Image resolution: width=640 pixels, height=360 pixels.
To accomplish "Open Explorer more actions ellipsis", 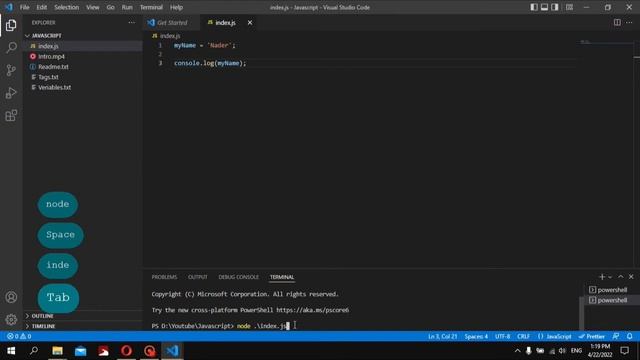I will coord(131,23).
